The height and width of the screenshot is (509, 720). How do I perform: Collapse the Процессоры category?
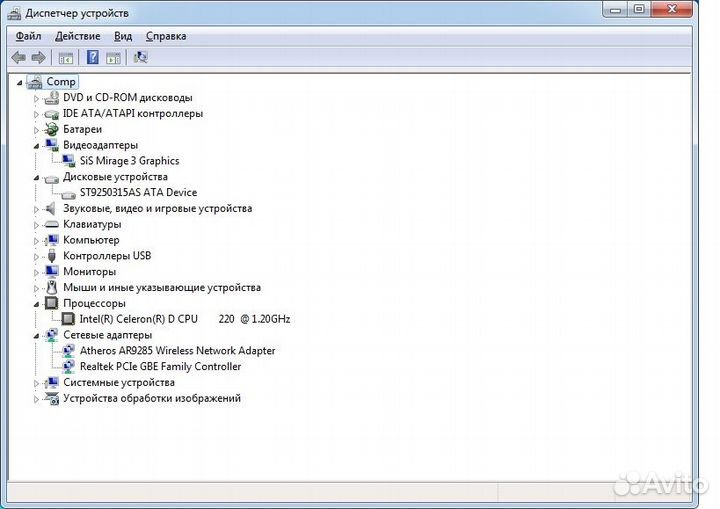[x=36, y=304]
